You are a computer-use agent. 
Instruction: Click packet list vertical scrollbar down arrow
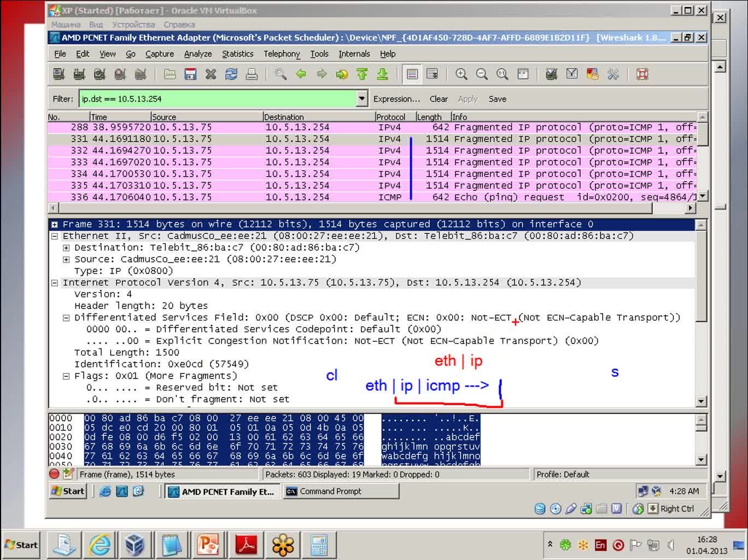pyautogui.click(x=703, y=196)
